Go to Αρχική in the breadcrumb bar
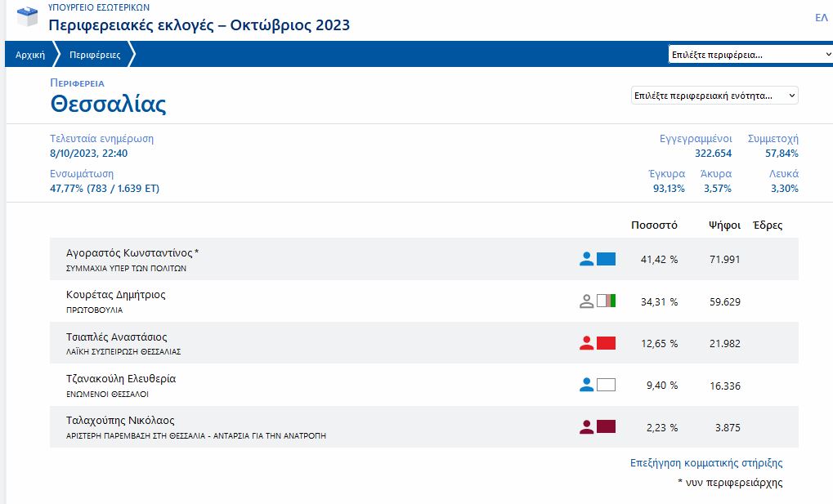 click(29, 55)
